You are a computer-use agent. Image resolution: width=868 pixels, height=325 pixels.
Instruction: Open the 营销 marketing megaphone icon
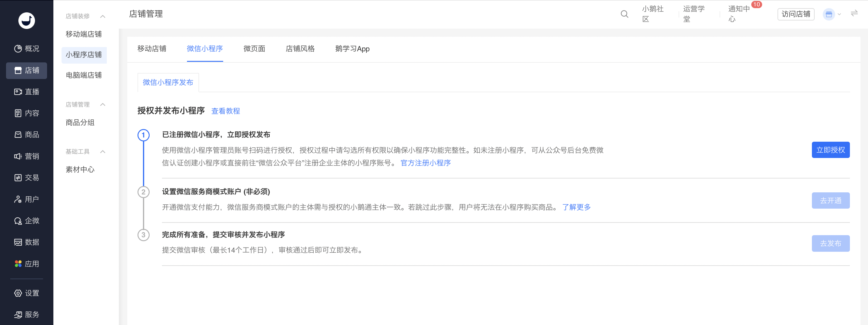[x=18, y=156]
